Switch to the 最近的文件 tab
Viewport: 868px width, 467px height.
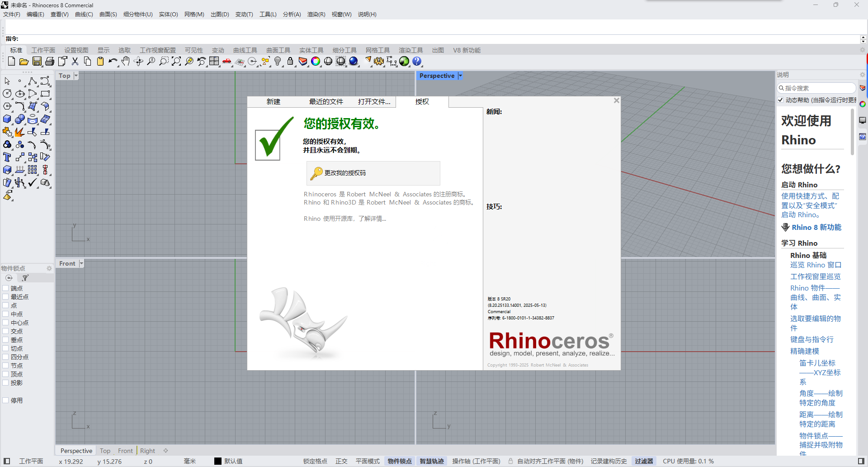(x=326, y=102)
